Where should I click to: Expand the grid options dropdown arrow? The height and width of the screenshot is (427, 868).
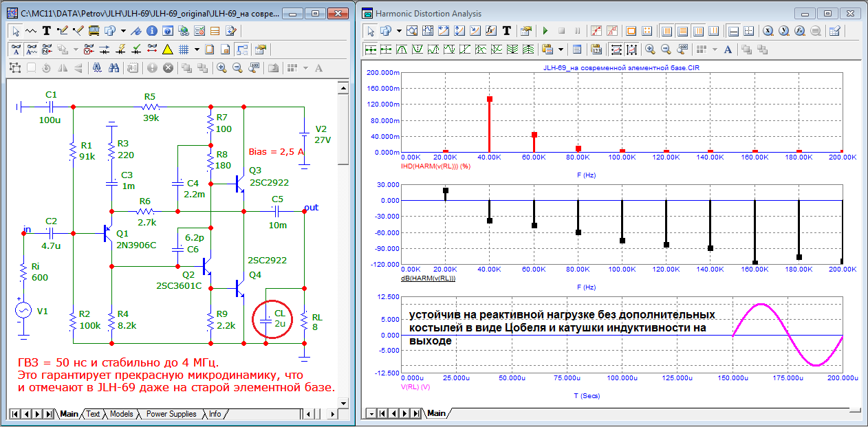[197, 49]
